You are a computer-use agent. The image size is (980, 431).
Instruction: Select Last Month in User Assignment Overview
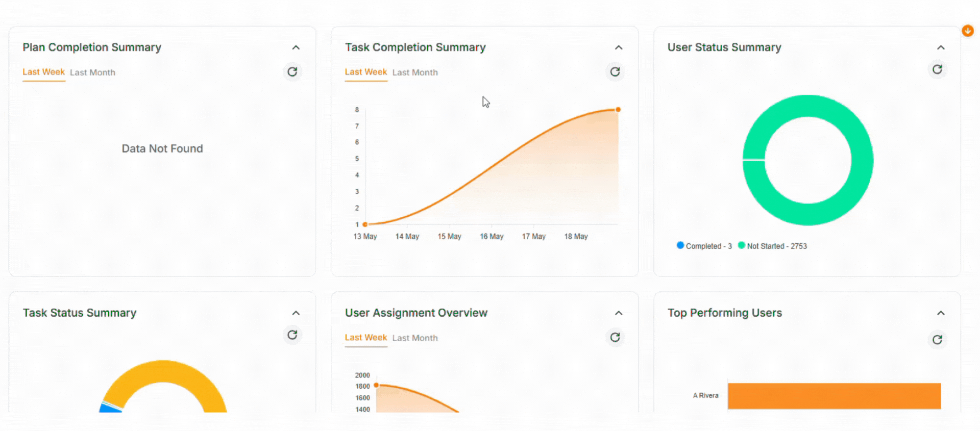(414, 338)
